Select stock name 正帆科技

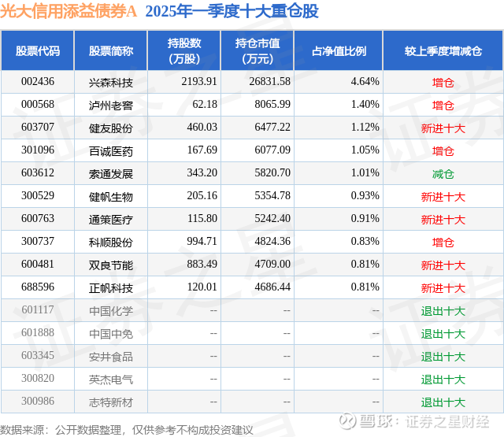point(111,288)
